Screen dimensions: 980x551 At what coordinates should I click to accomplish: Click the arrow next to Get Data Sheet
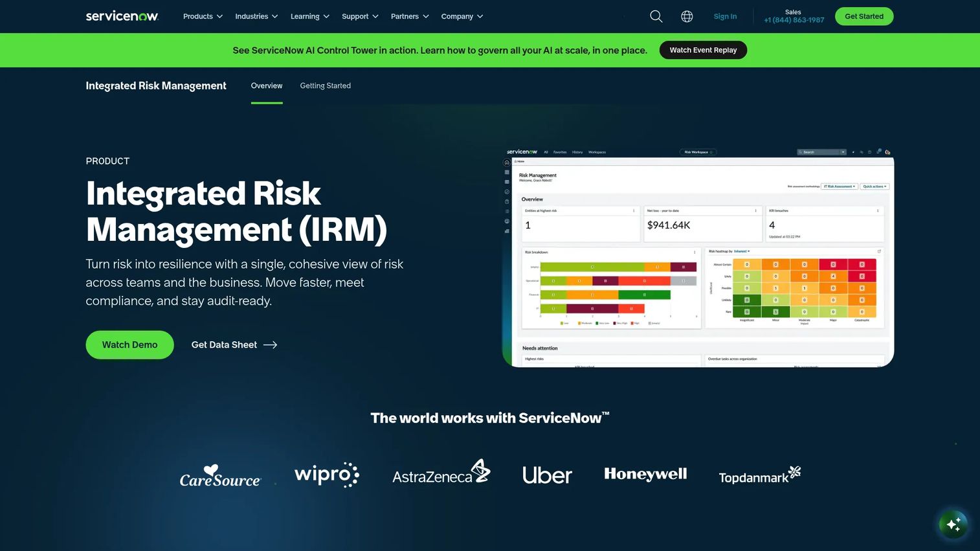pos(271,345)
